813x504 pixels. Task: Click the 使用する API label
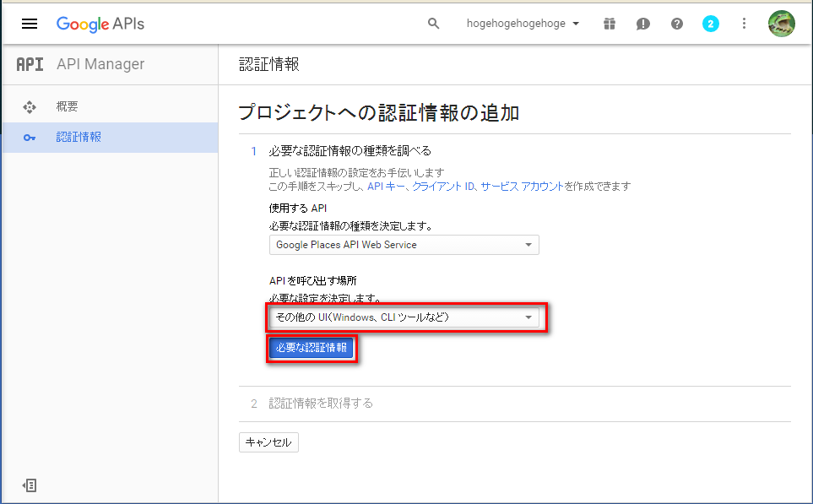coord(298,209)
